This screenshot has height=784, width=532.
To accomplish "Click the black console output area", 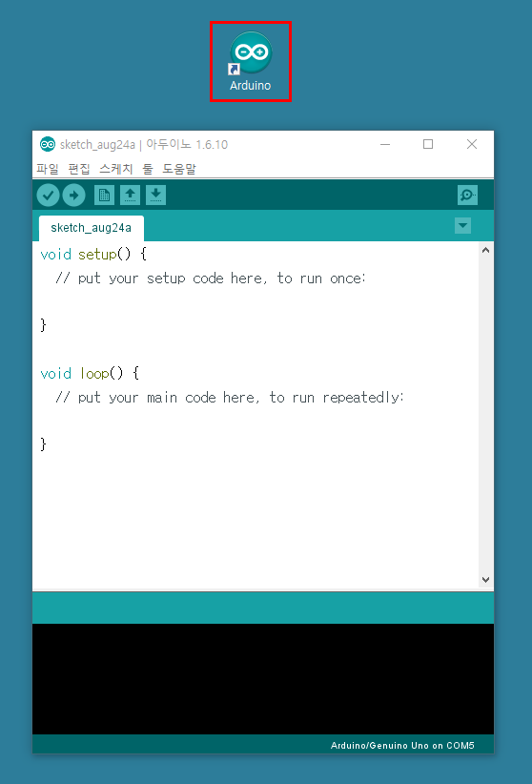I will point(263,678).
